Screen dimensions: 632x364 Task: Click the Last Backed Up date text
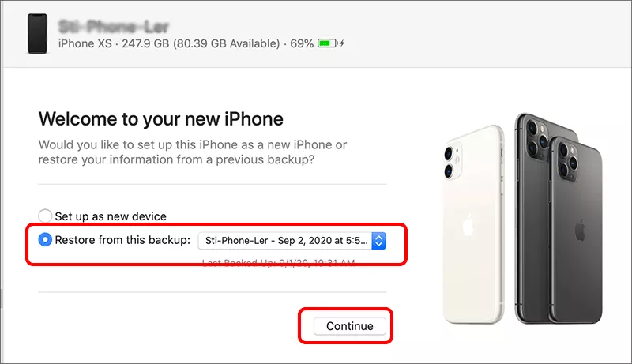(x=278, y=264)
